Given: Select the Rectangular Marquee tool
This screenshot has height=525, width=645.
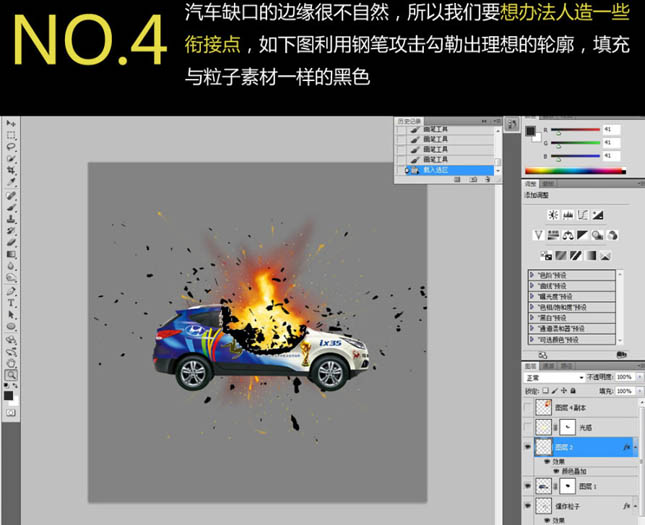Looking at the screenshot, I should coord(11,135).
